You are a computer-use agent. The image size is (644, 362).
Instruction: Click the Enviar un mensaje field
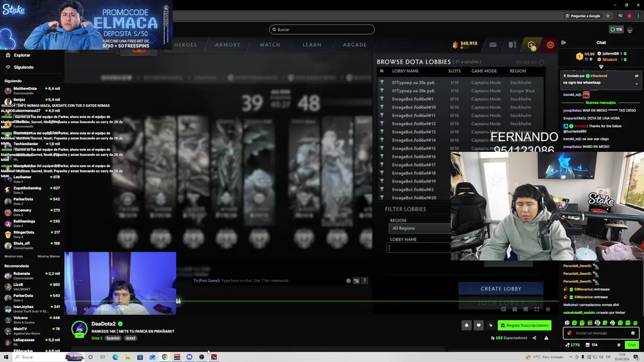[601, 333]
